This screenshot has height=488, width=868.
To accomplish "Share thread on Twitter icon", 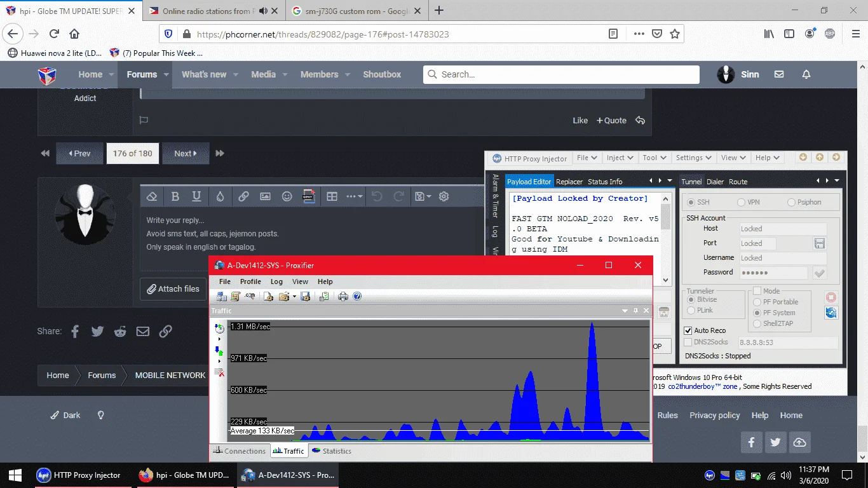I will click(97, 331).
